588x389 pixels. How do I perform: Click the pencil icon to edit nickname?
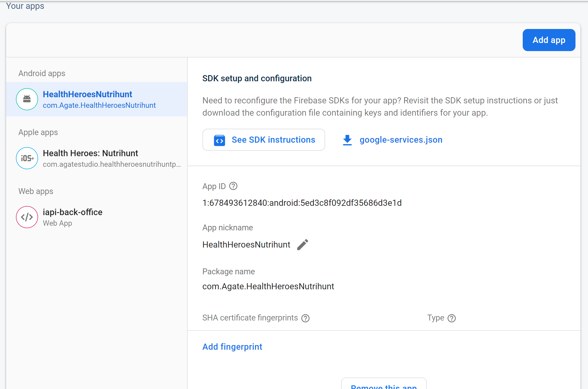[x=302, y=245]
